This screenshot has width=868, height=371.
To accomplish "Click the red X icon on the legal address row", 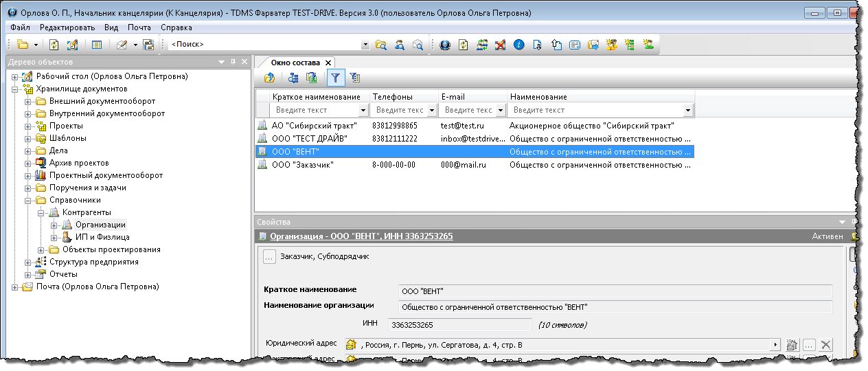I will coord(826,345).
